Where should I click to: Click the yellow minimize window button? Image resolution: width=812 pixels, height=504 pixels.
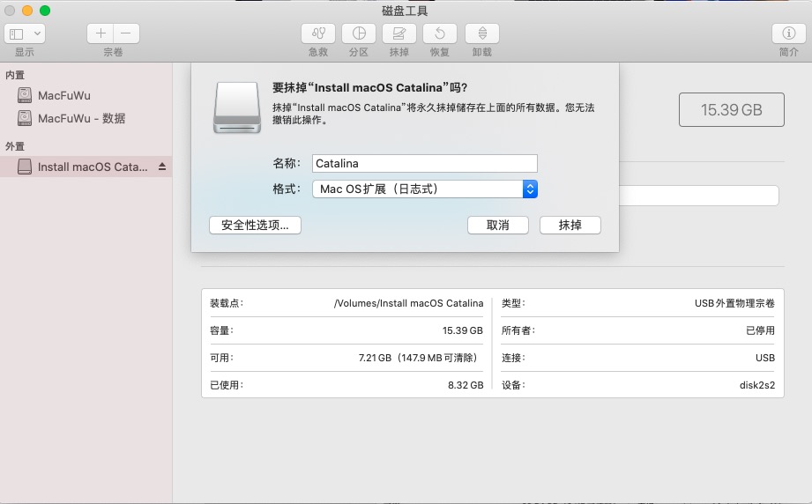tap(27, 11)
